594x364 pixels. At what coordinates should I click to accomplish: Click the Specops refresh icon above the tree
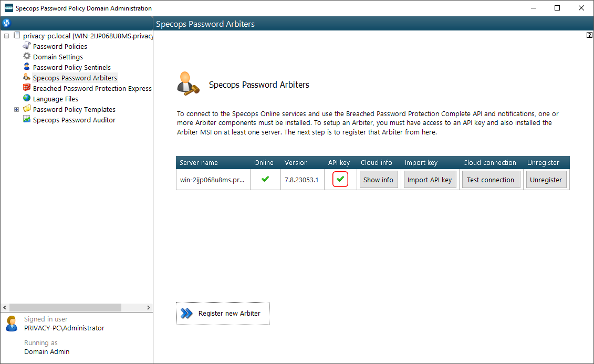pos(6,23)
